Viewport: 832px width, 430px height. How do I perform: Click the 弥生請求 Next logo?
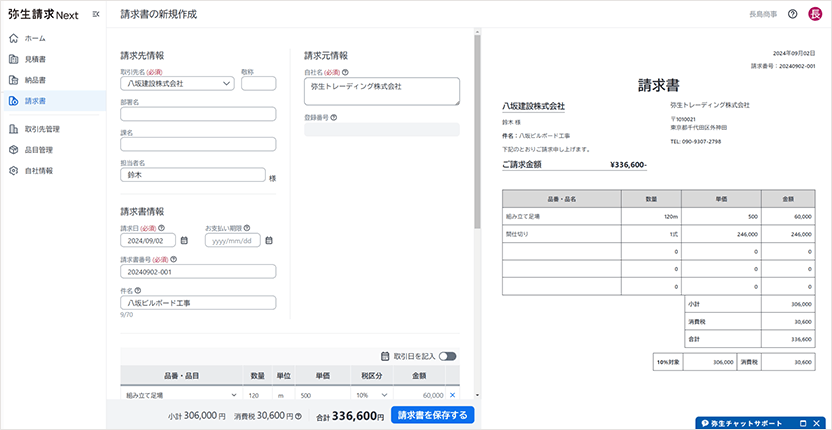(x=44, y=15)
